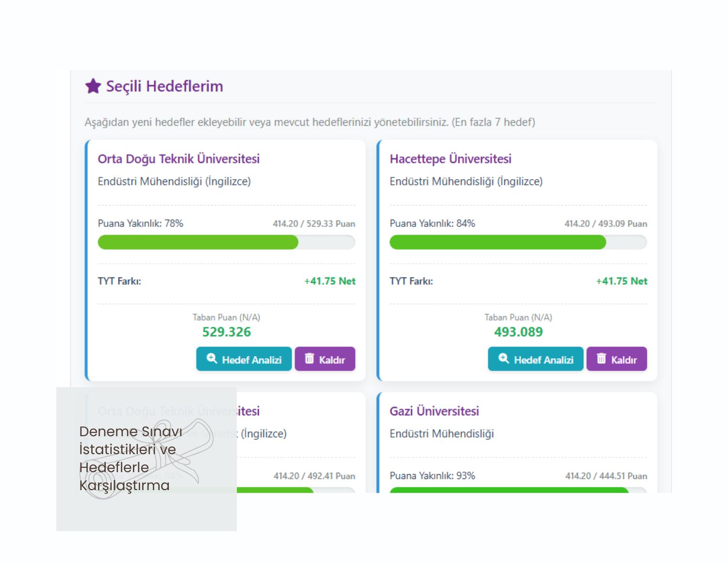This screenshot has height=563, width=728.
Task: Select the Gazi Üniversitesi card title
Action: pyautogui.click(x=434, y=411)
